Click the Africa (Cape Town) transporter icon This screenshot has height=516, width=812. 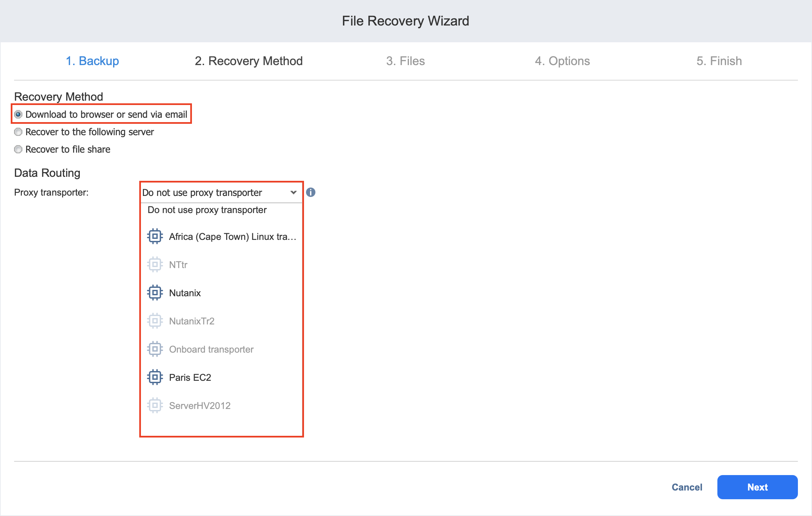pos(155,237)
